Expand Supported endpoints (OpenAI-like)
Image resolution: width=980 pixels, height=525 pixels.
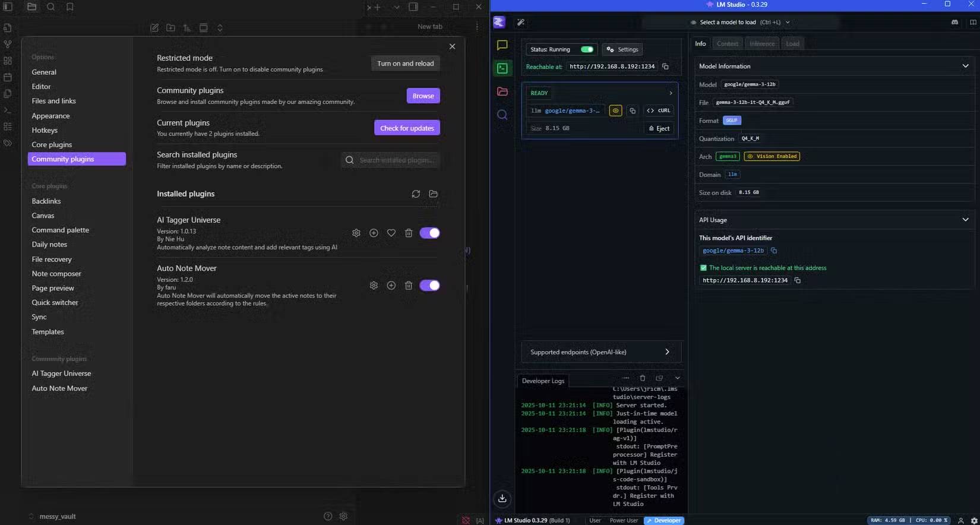601,352
